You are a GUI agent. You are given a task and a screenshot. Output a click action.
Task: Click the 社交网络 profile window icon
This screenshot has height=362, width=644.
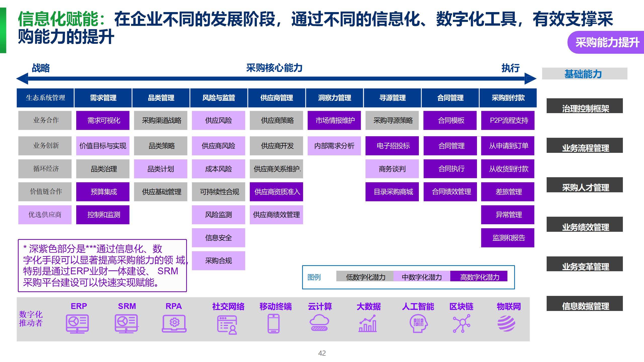pos(227,325)
